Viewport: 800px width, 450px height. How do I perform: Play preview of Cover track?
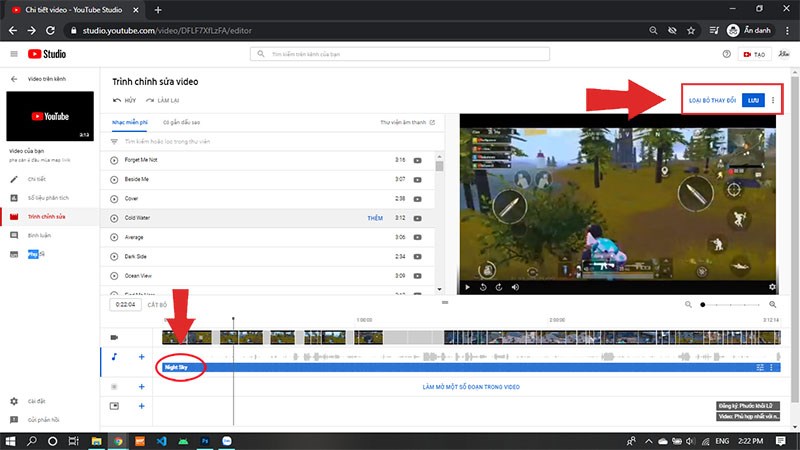click(x=114, y=199)
